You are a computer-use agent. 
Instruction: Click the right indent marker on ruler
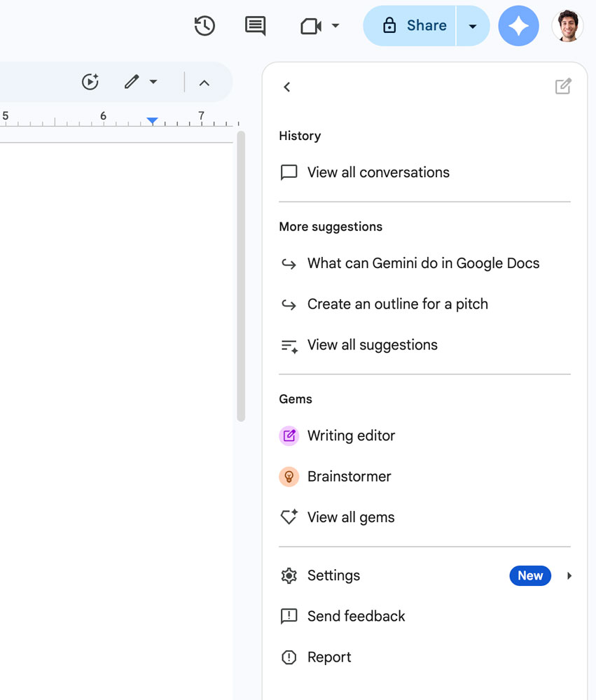pos(153,121)
